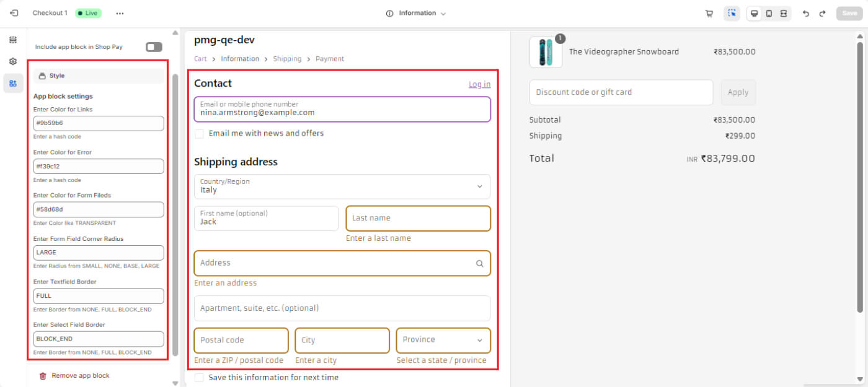
Task: Open the Settings gear in left sidebar
Action: [x=13, y=62]
